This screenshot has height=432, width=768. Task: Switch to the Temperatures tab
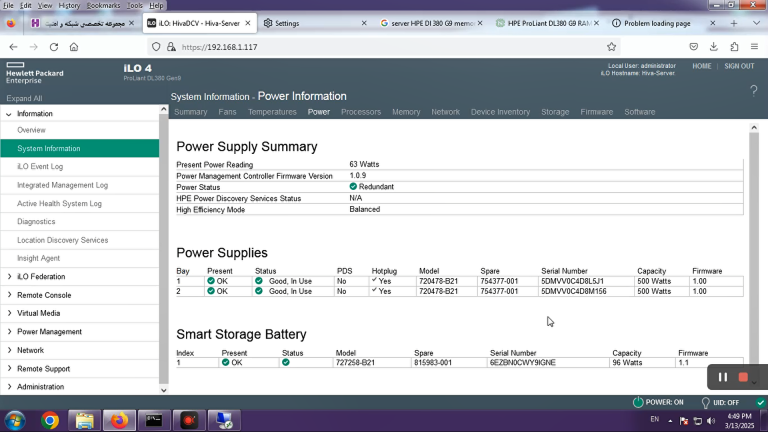click(x=272, y=112)
